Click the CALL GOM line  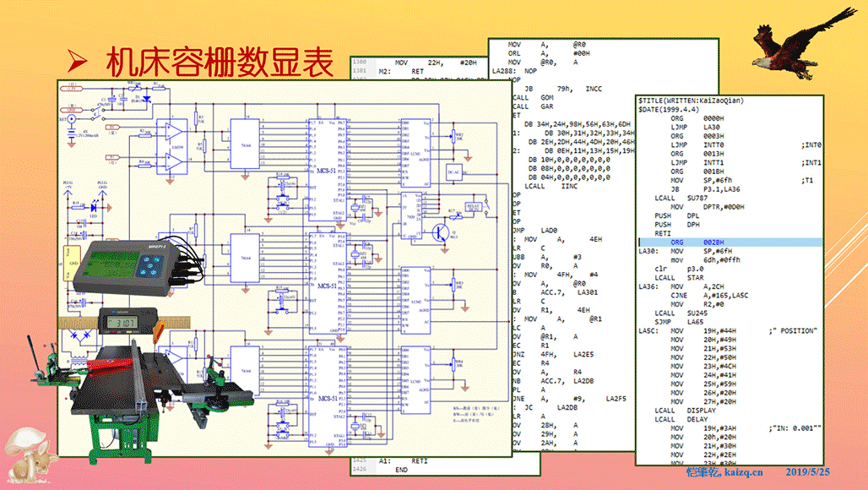pos(533,98)
